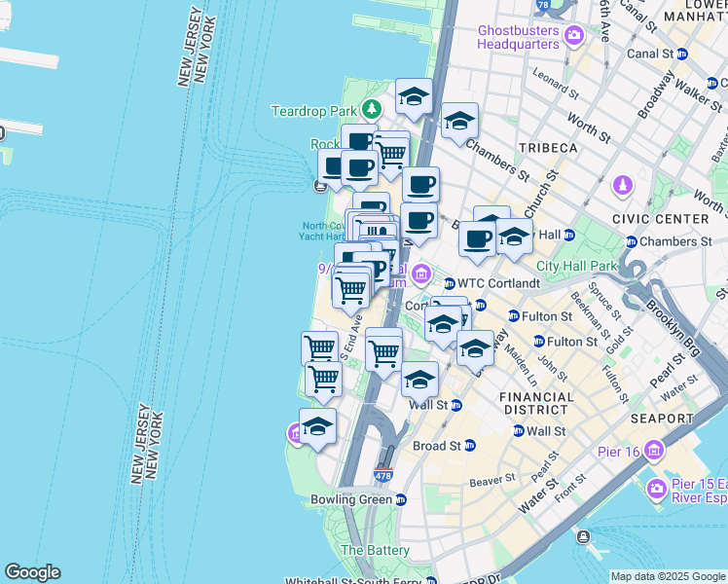Viewport: 728px width, 584px height.
Task: Click the City Hall Park label
Action: point(576,266)
